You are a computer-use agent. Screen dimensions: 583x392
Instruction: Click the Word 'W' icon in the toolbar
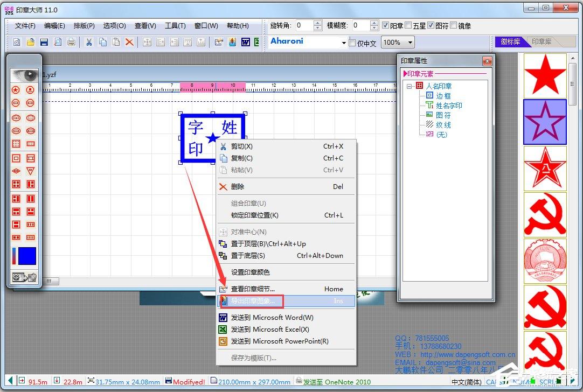(246, 42)
